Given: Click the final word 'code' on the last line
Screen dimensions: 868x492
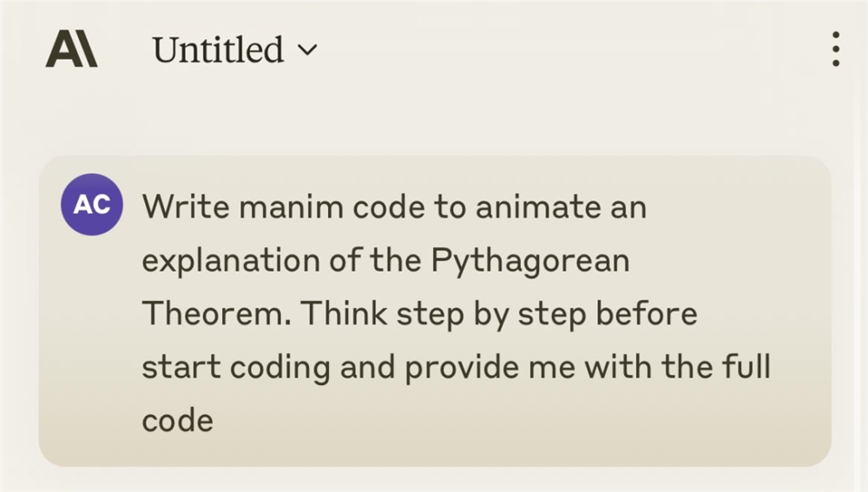Looking at the screenshot, I should click(177, 421).
